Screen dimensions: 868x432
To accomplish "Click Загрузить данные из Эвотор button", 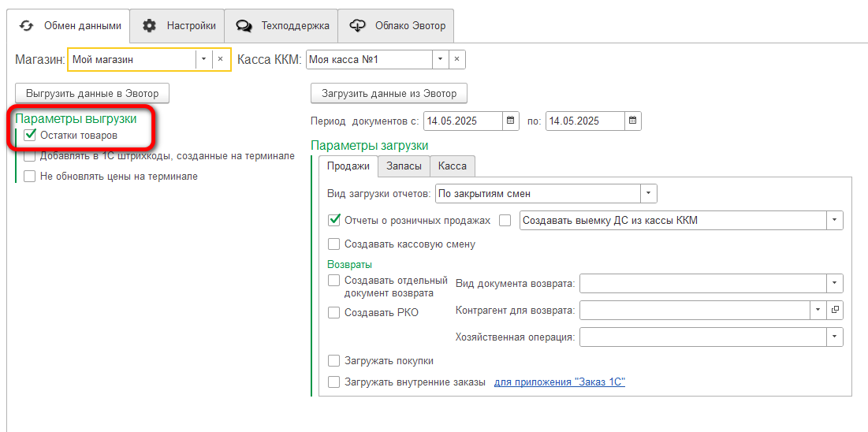I will [x=389, y=94].
